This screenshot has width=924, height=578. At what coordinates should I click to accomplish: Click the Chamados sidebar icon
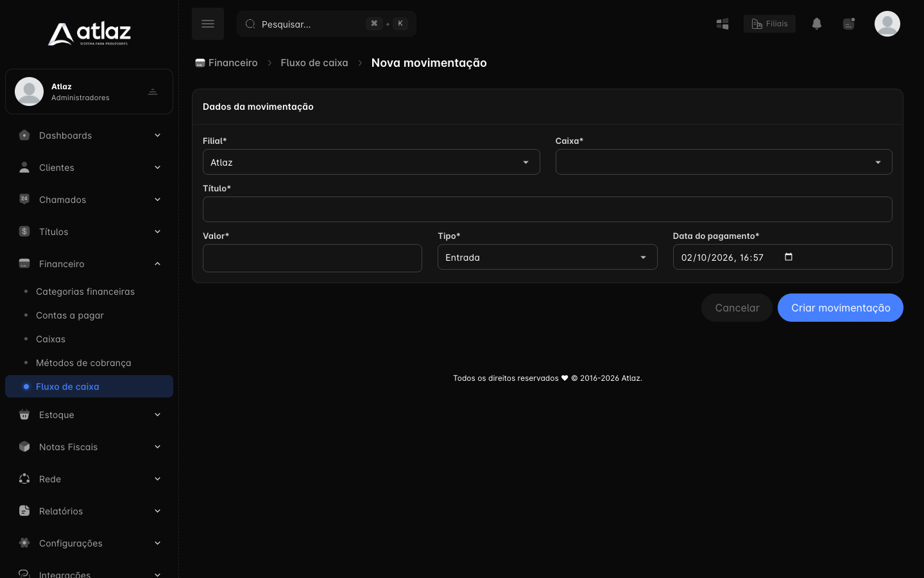click(24, 199)
